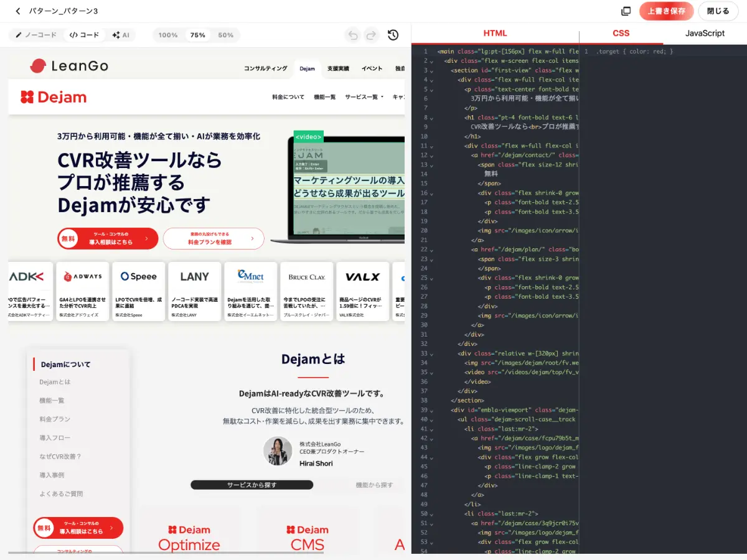Click the LeanGo logo in the preview
747x560 pixels.
68,65
